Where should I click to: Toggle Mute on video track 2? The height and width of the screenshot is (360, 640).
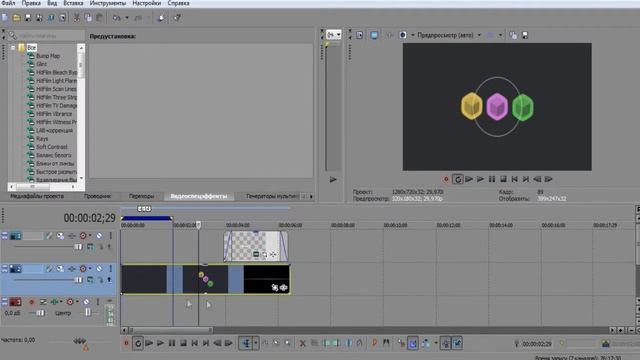[x=99, y=269]
